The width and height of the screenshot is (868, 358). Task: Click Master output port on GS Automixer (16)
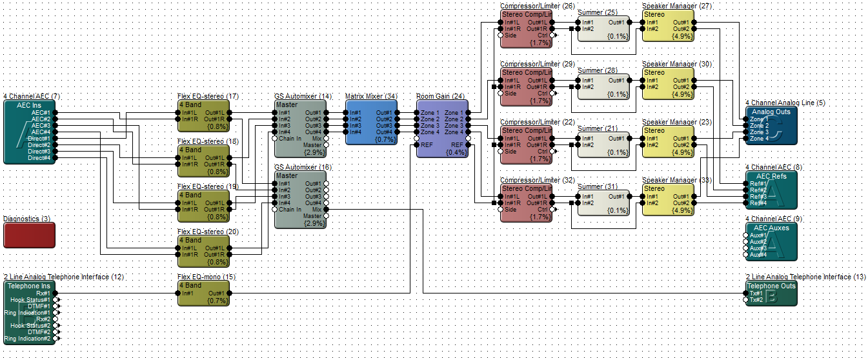pos(326,215)
